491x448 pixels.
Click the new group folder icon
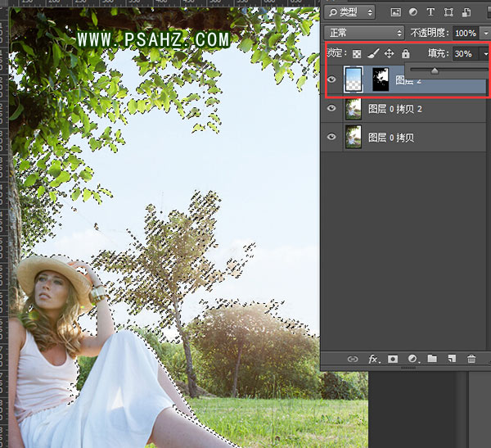pos(432,359)
